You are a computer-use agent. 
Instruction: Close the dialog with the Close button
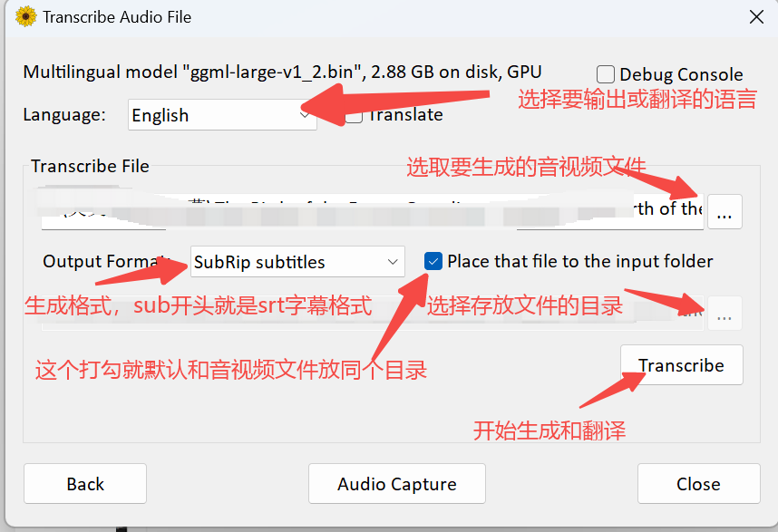[x=698, y=483]
